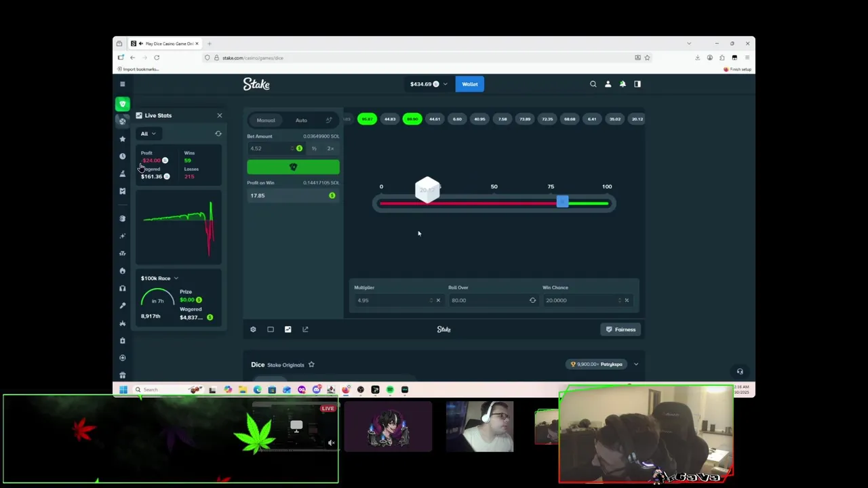Open browser tab list chevron
The height and width of the screenshot is (488, 868).
689,43
